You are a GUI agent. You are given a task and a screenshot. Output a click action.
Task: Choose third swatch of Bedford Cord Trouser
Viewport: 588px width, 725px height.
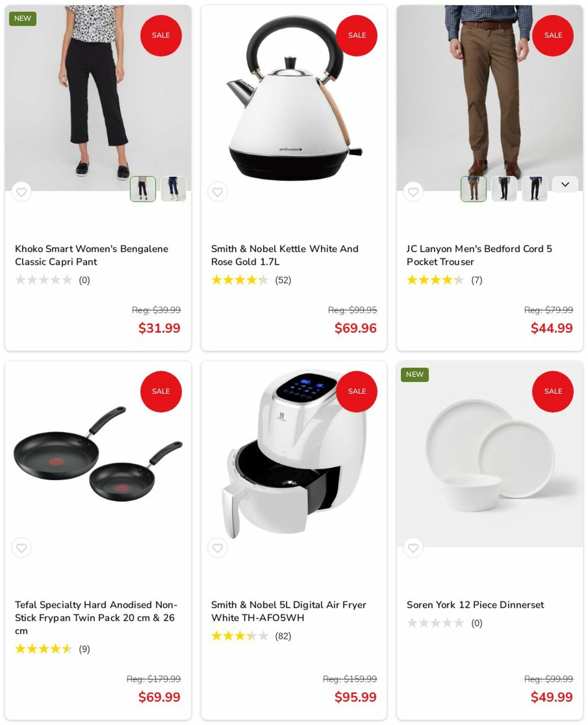point(535,189)
